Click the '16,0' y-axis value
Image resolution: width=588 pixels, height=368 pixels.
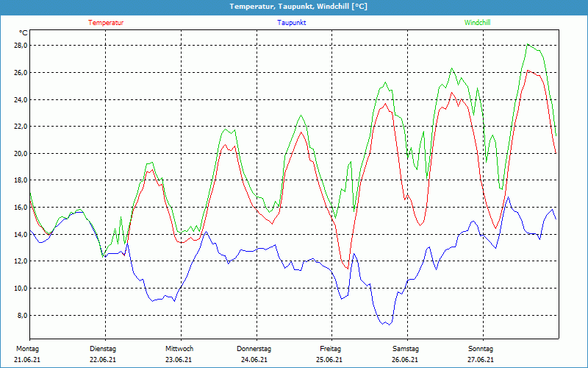click(x=19, y=208)
